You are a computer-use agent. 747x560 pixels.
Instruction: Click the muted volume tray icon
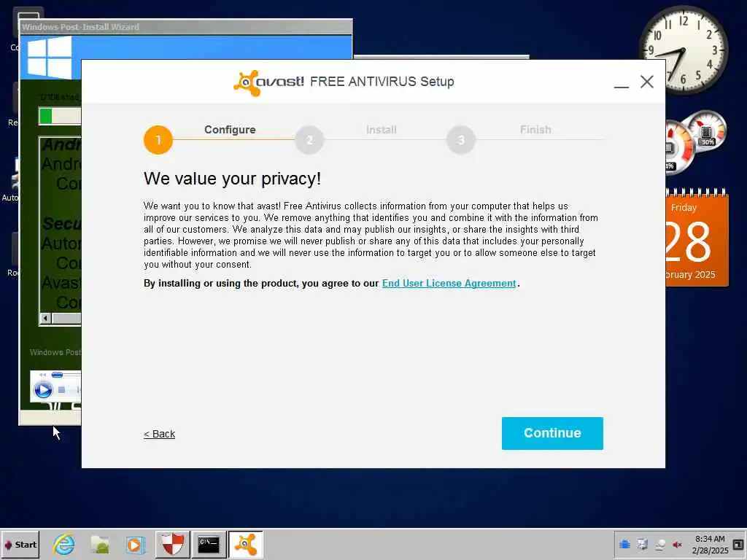[677, 544]
